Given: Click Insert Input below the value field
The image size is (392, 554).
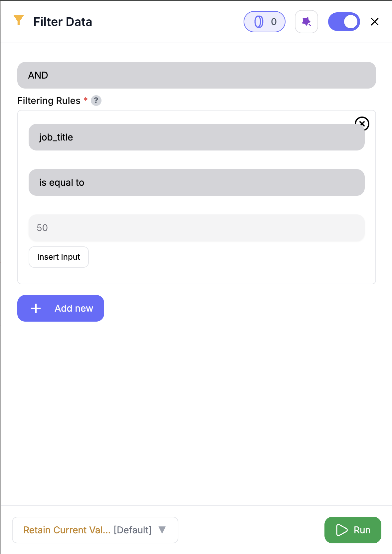Looking at the screenshot, I should pyautogui.click(x=59, y=257).
